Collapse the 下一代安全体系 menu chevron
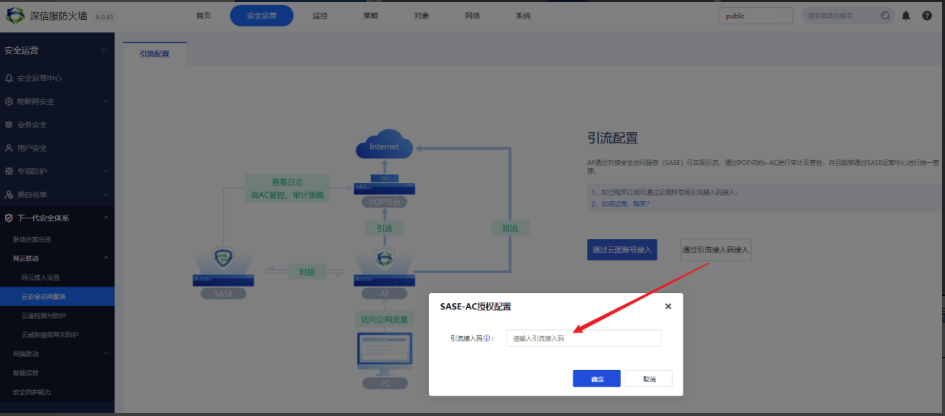The width and height of the screenshot is (945, 416). tap(106, 218)
